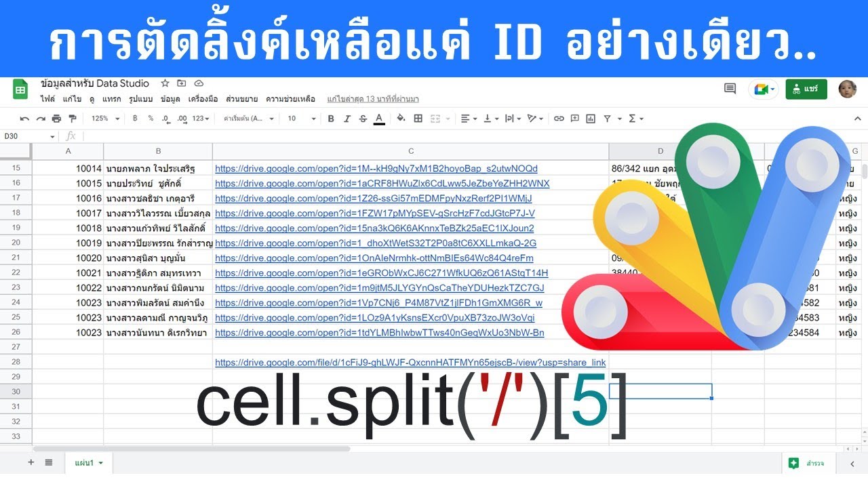Click the green แชร์ share button
Image resolution: width=868 pixels, height=488 pixels.
coord(806,89)
